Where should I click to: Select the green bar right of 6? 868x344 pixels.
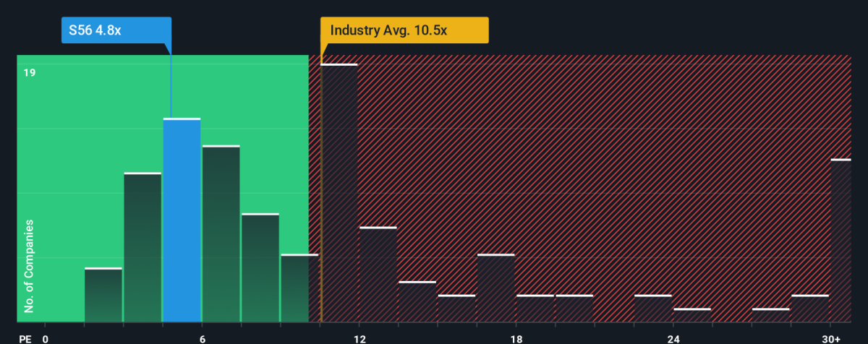[x=221, y=234]
